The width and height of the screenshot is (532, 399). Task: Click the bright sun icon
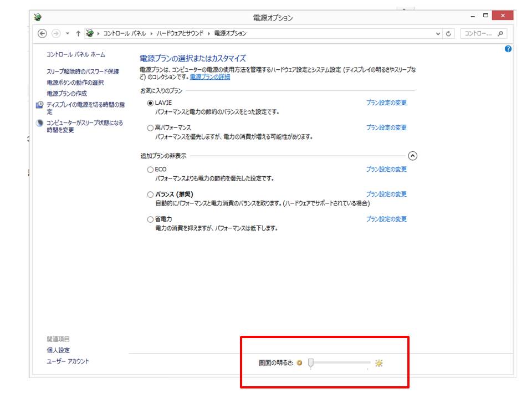(x=378, y=363)
